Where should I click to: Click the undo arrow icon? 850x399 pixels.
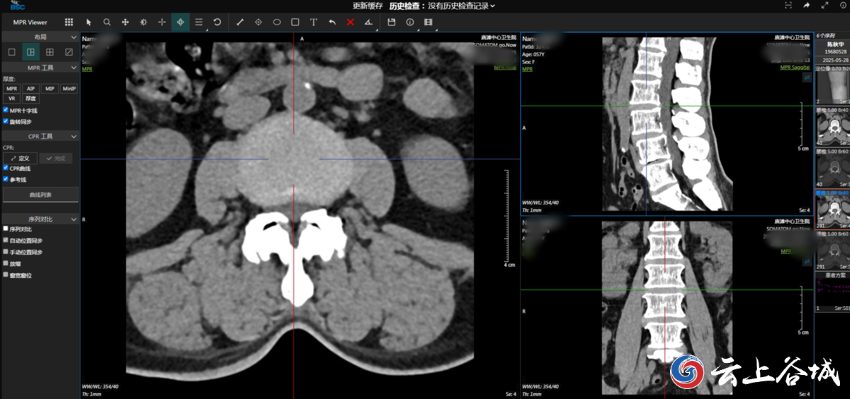(x=332, y=22)
